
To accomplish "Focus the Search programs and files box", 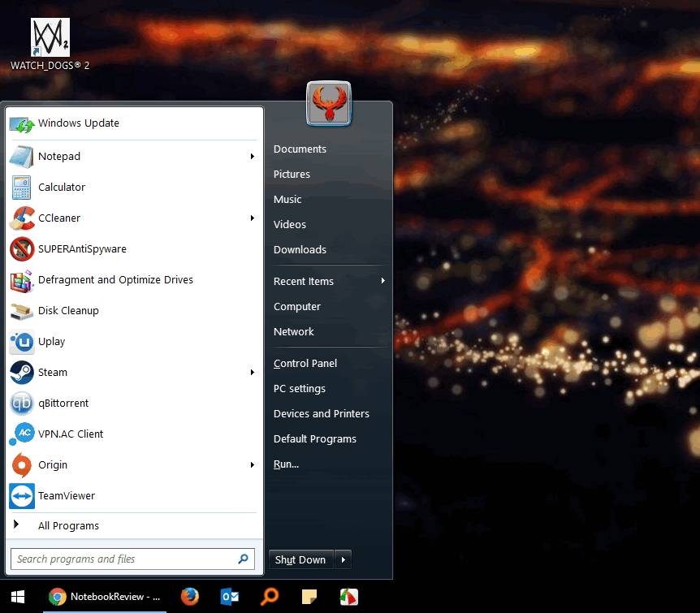I will pyautogui.click(x=132, y=559).
